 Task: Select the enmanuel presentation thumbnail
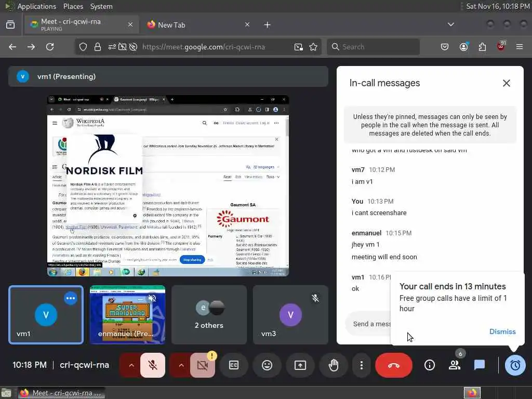click(128, 314)
